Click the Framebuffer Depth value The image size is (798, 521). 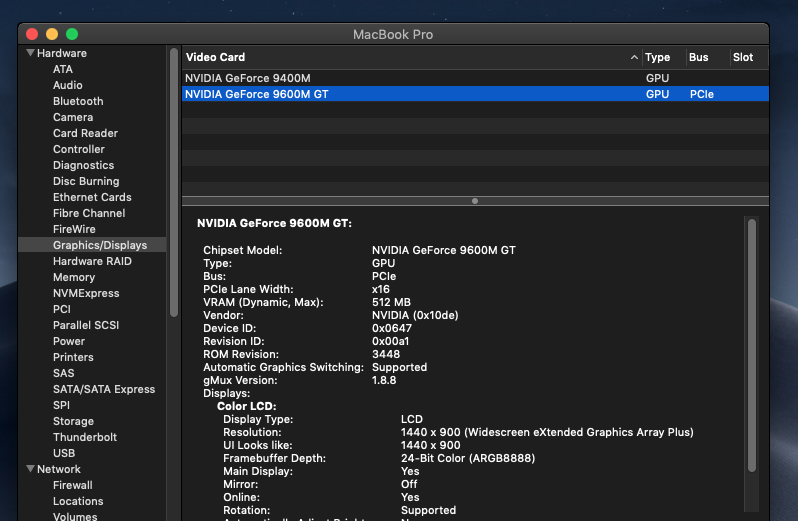click(468, 458)
